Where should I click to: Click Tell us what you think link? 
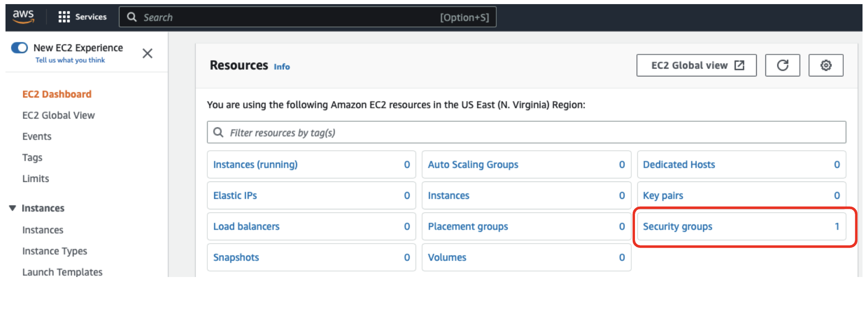pyautogui.click(x=70, y=60)
